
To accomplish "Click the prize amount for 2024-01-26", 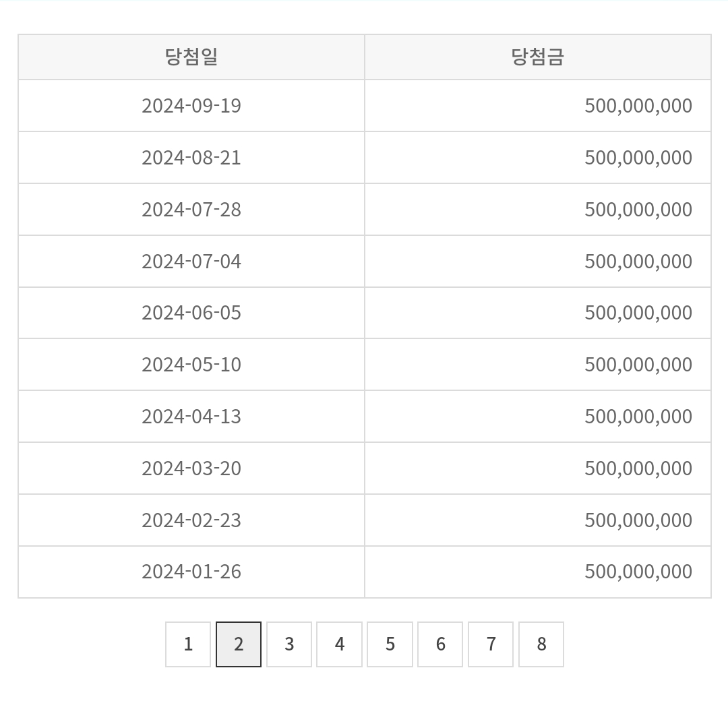I will (x=638, y=572).
